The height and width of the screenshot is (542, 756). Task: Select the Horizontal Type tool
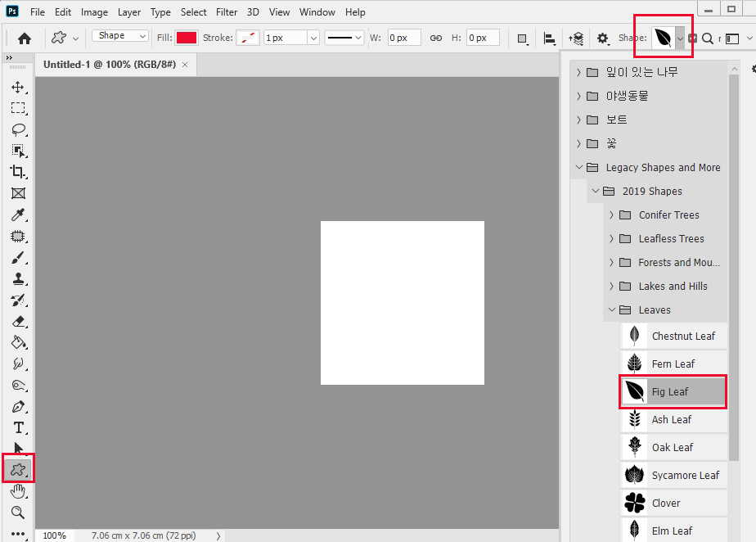pos(18,427)
